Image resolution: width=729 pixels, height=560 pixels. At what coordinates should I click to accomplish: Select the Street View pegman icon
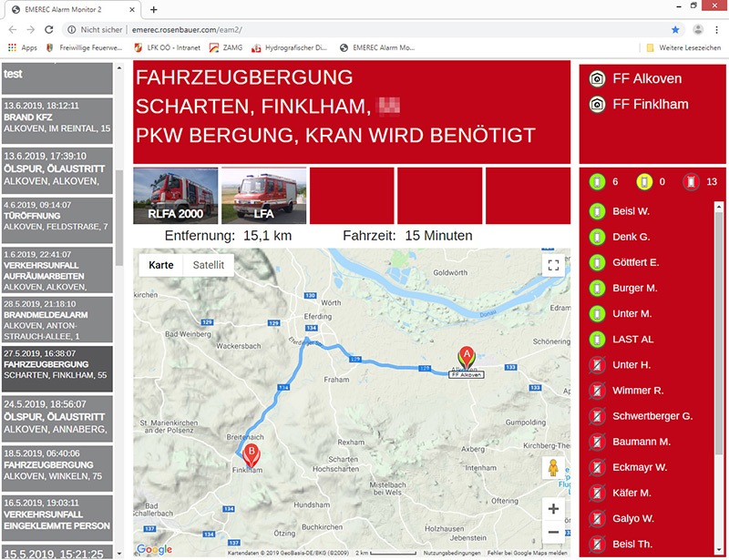click(553, 467)
